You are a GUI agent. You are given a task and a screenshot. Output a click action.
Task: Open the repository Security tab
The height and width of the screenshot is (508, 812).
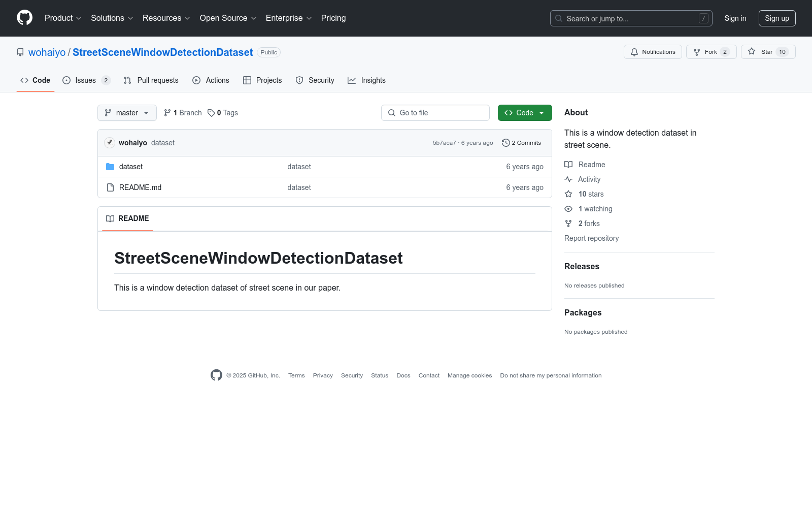point(315,80)
